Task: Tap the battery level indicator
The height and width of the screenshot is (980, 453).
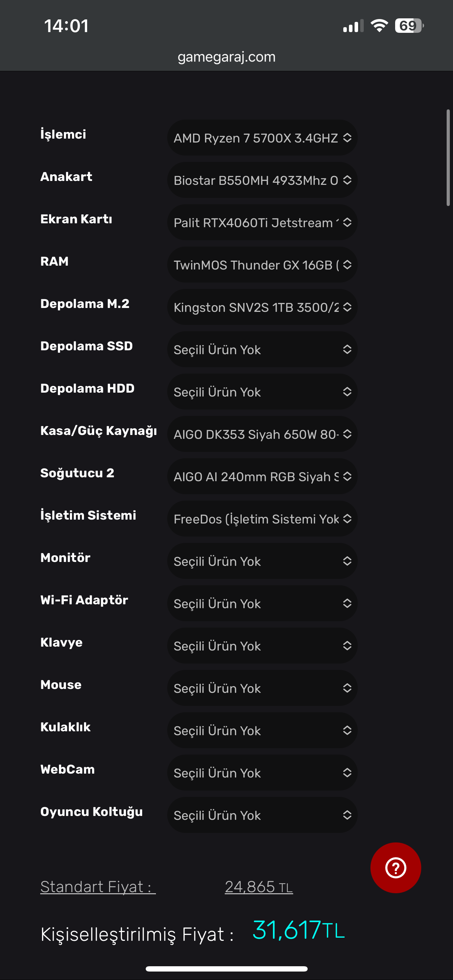Action: coord(409,26)
